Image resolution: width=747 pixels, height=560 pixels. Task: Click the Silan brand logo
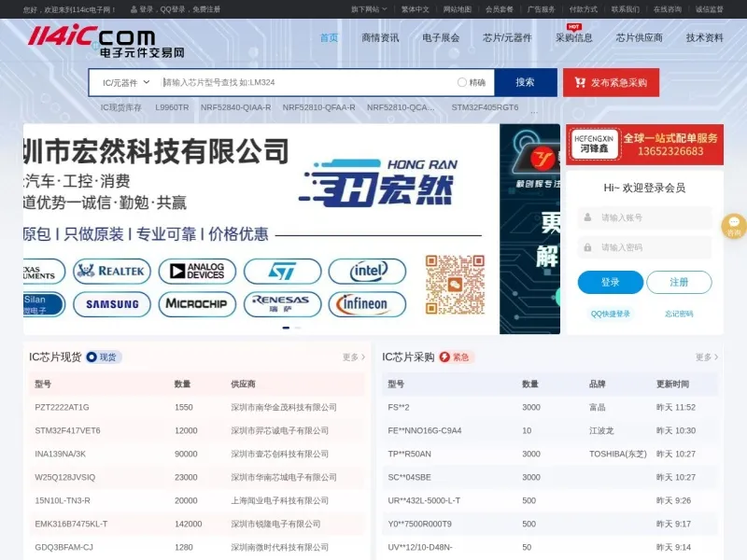44,304
